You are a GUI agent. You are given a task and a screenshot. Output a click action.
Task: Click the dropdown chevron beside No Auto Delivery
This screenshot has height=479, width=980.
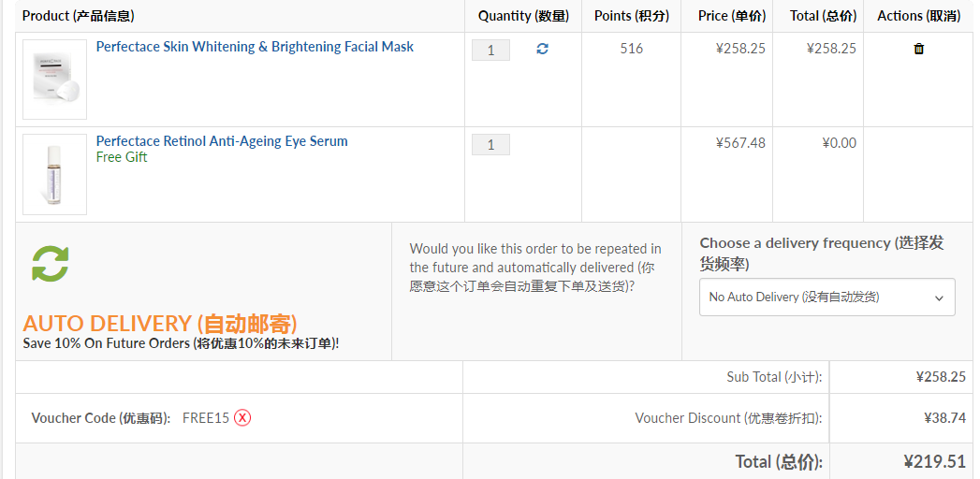point(939,298)
